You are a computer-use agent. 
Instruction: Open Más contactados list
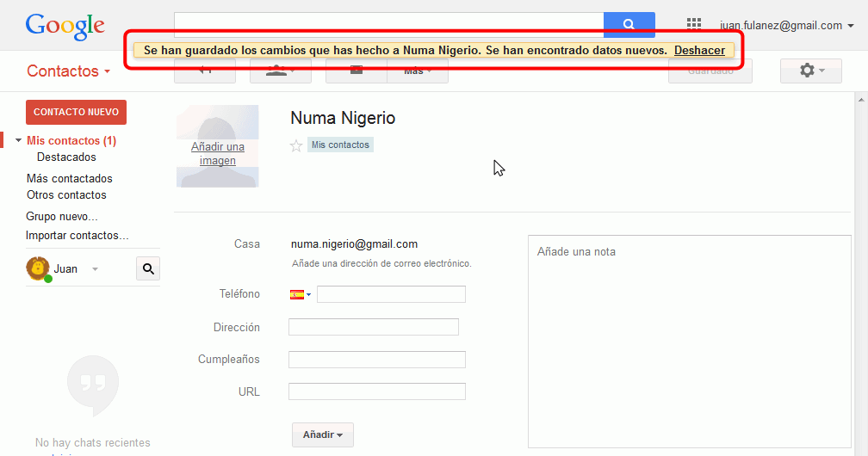[69, 178]
